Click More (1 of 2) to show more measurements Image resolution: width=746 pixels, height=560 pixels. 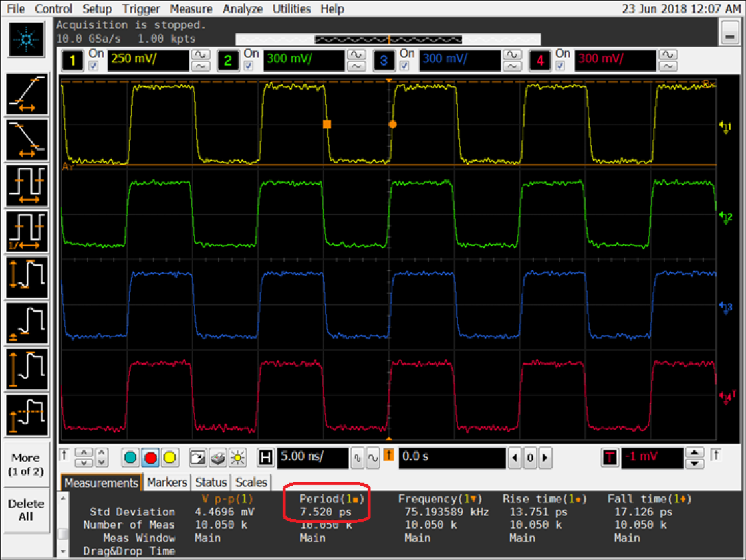tap(25, 464)
